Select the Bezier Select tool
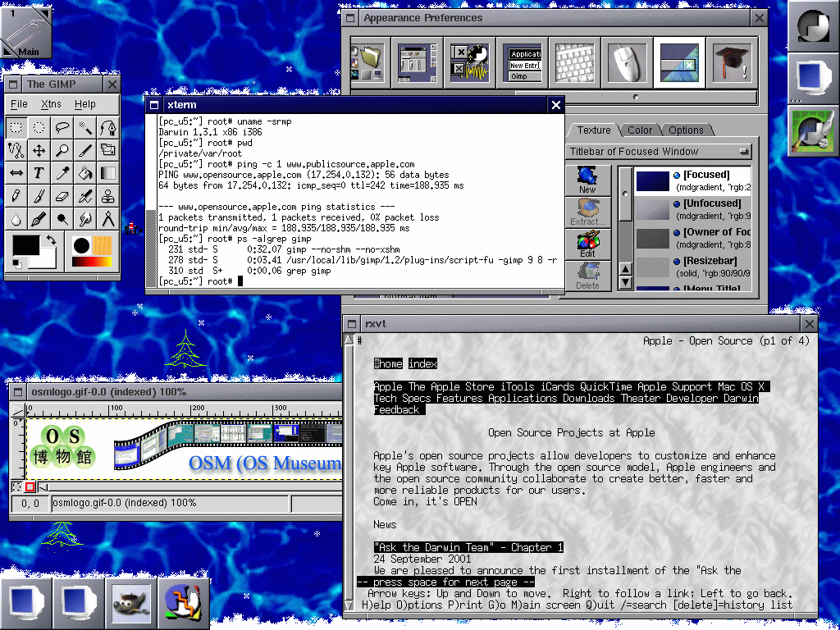Image resolution: width=840 pixels, height=630 pixels. coord(107,127)
